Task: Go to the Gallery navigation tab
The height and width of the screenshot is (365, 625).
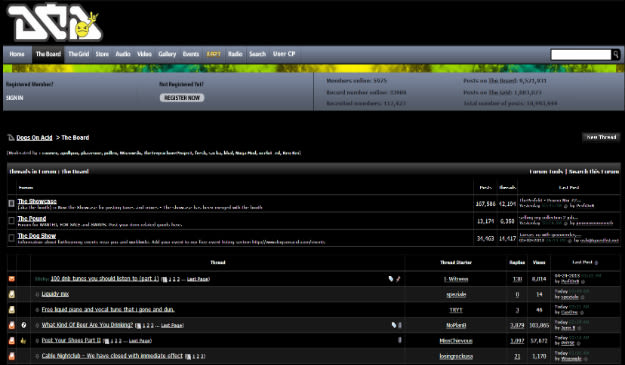Action: [167, 54]
